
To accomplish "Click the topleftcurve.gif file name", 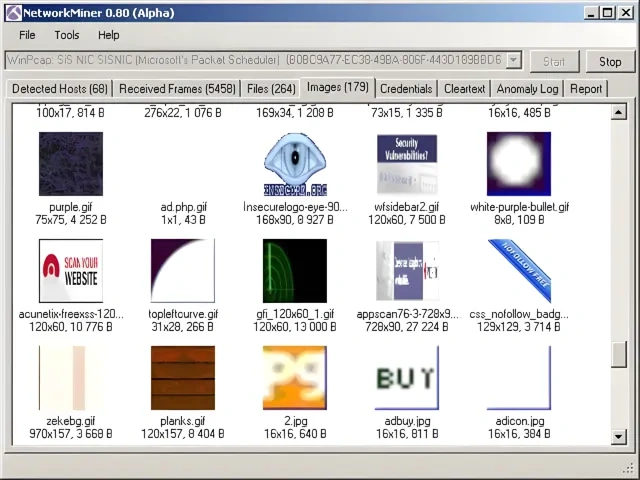I will tap(183, 314).
